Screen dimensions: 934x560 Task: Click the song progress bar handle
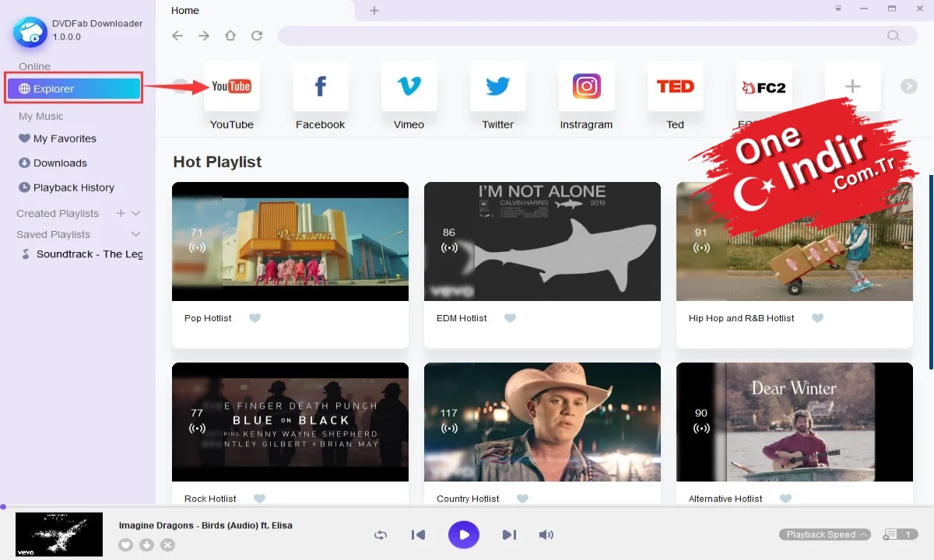click(x=3, y=507)
